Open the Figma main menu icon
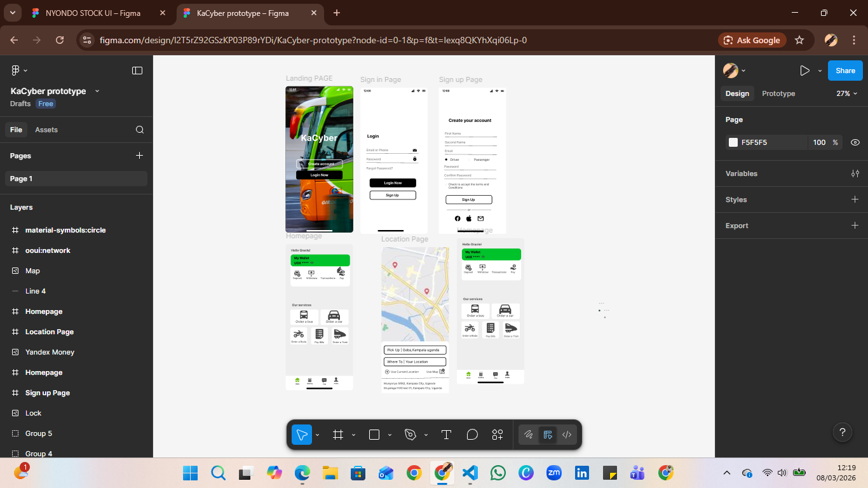This screenshot has height=488, width=868. (x=16, y=71)
